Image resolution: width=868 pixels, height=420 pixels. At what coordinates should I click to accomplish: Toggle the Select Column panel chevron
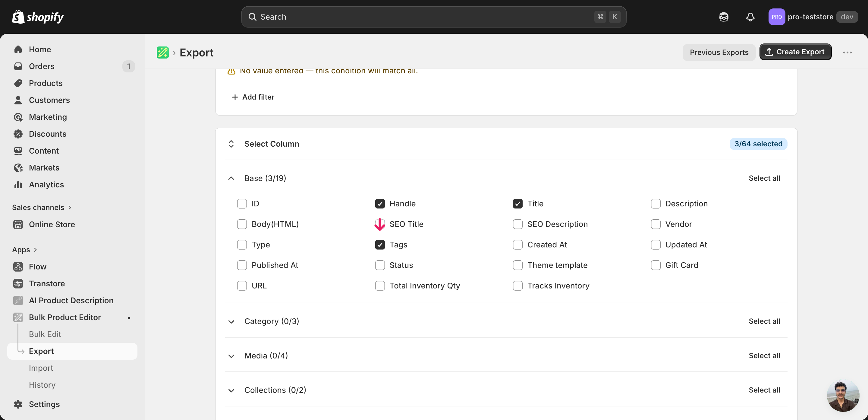[231, 144]
